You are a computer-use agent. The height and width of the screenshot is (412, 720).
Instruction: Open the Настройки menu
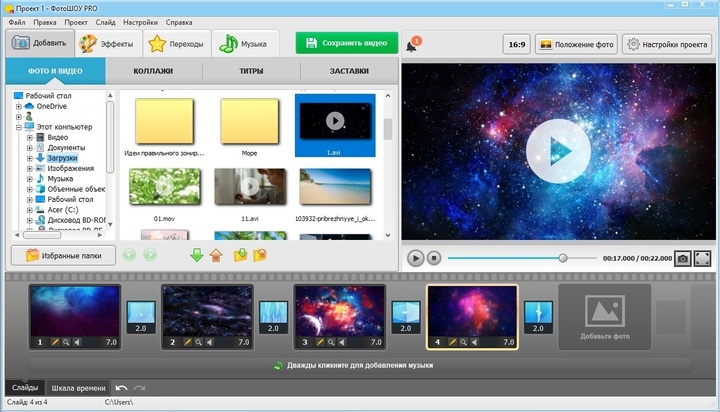click(x=141, y=22)
